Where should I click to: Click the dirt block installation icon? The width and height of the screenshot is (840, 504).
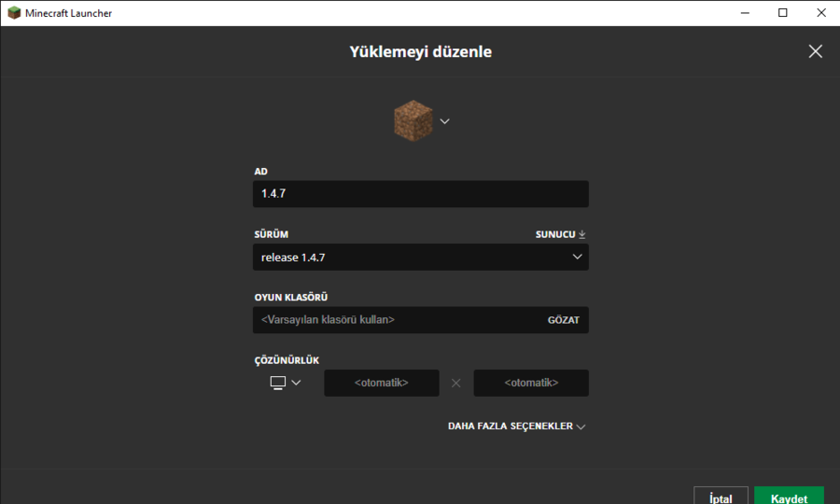click(x=413, y=120)
